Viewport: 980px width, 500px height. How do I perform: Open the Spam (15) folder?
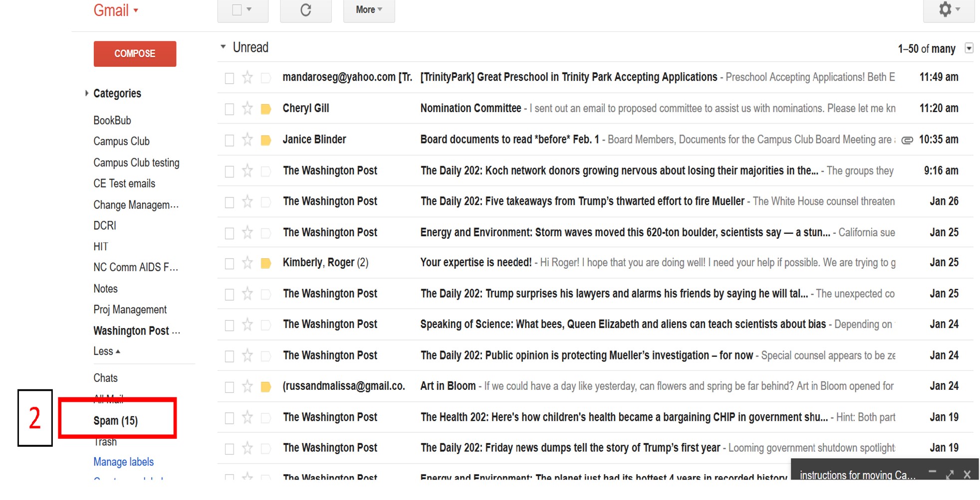(x=116, y=421)
